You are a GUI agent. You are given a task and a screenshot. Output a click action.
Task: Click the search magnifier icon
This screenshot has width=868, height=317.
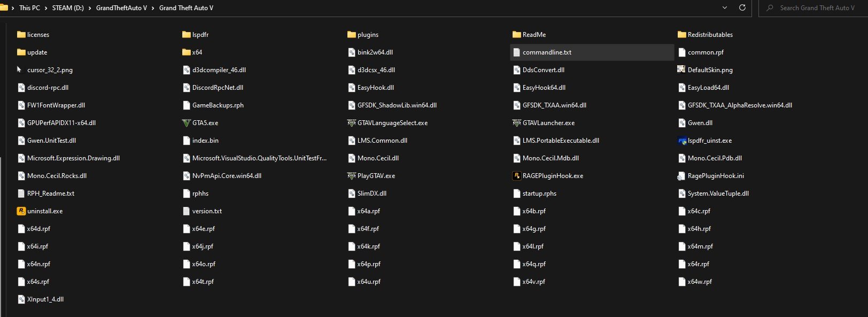point(770,8)
